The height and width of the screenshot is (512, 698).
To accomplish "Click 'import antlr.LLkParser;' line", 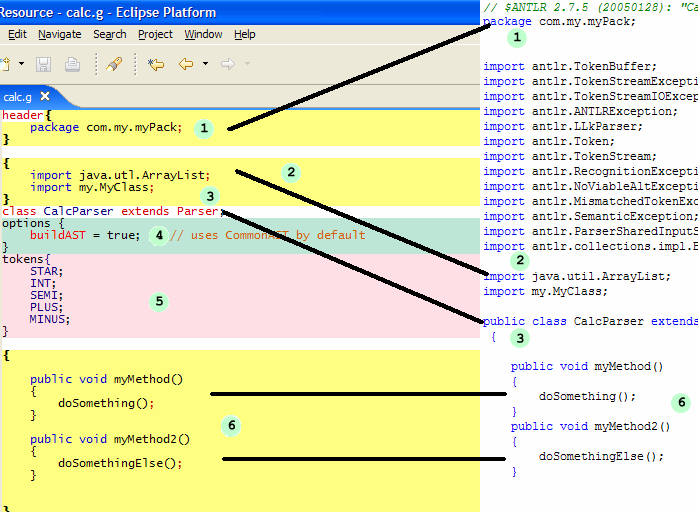I will click(563, 126).
